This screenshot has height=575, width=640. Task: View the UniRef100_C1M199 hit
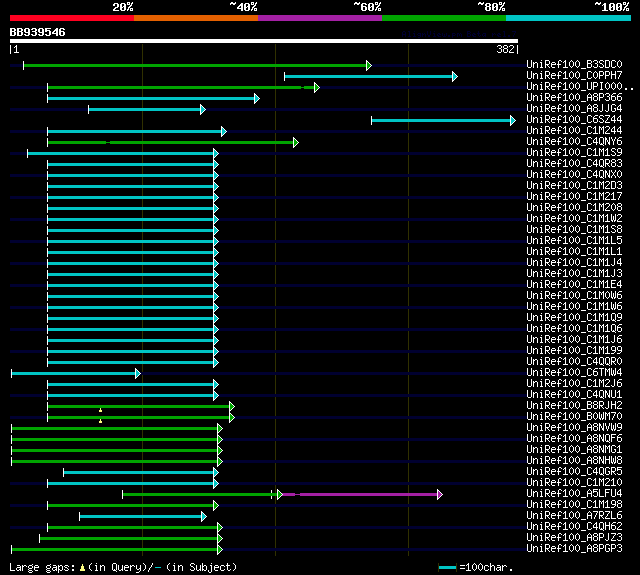[574, 351]
